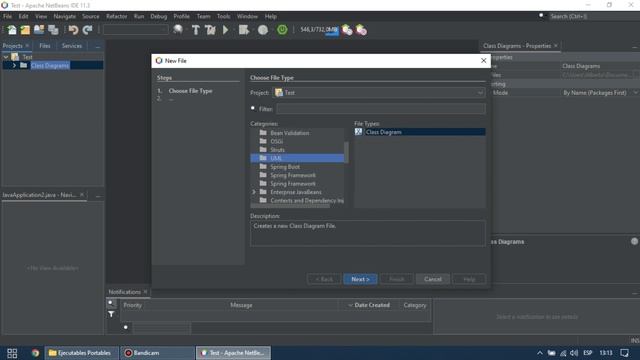
Task: Expand the Class Diagrams tree node
Action: click(x=14, y=65)
